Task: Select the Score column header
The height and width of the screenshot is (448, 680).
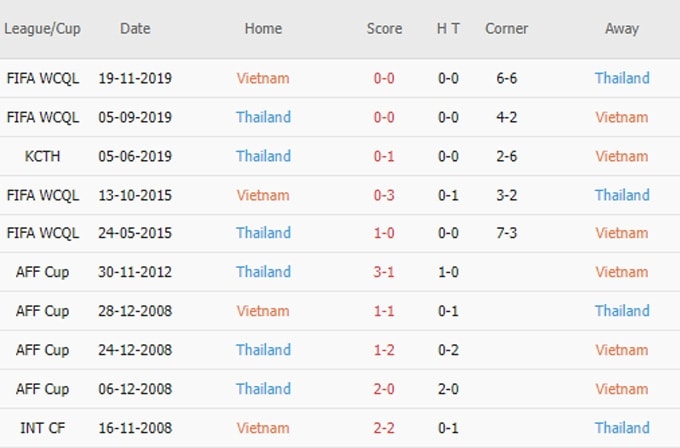Action: click(x=384, y=29)
